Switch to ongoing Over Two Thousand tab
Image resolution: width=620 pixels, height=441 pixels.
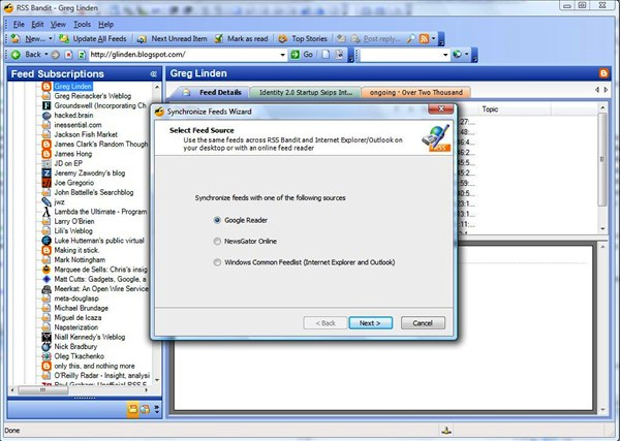(416, 93)
